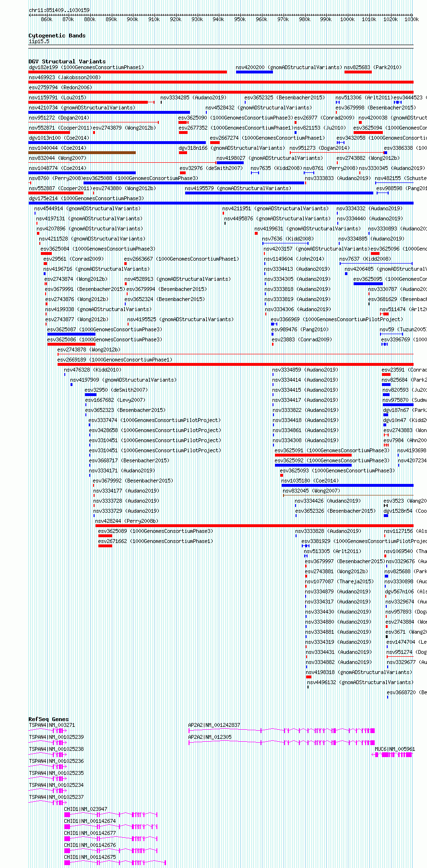Open the Cytogenetic Bands track title
The height and width of the screenshot is (868, 427).
click(x=57, y=36)
